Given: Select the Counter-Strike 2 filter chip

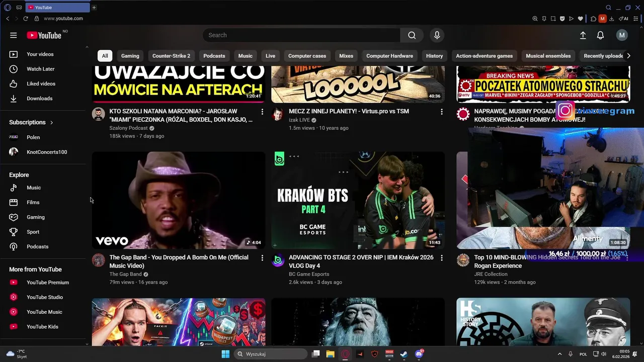Looking at the screenshot, I should (x=171, y=56).
